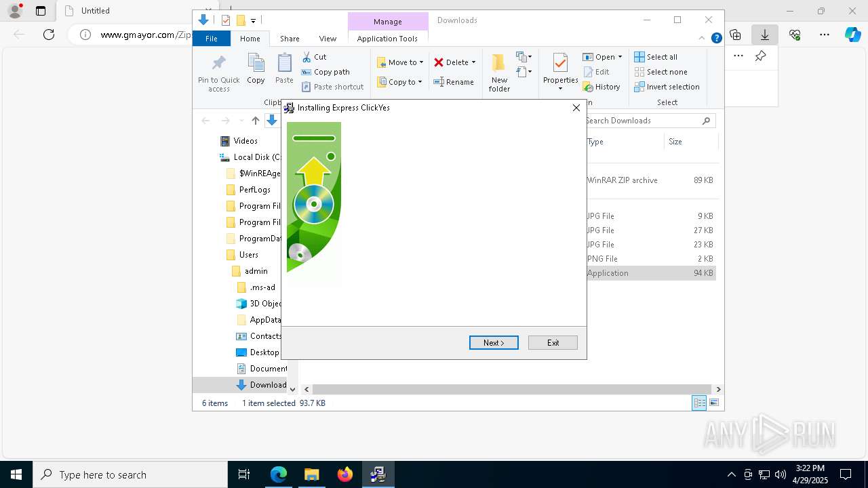Image resolution: width=868 pixels, height=488 pixels.
Task: Click the Explorer help question icon
Action: click(x=716, y=39)
